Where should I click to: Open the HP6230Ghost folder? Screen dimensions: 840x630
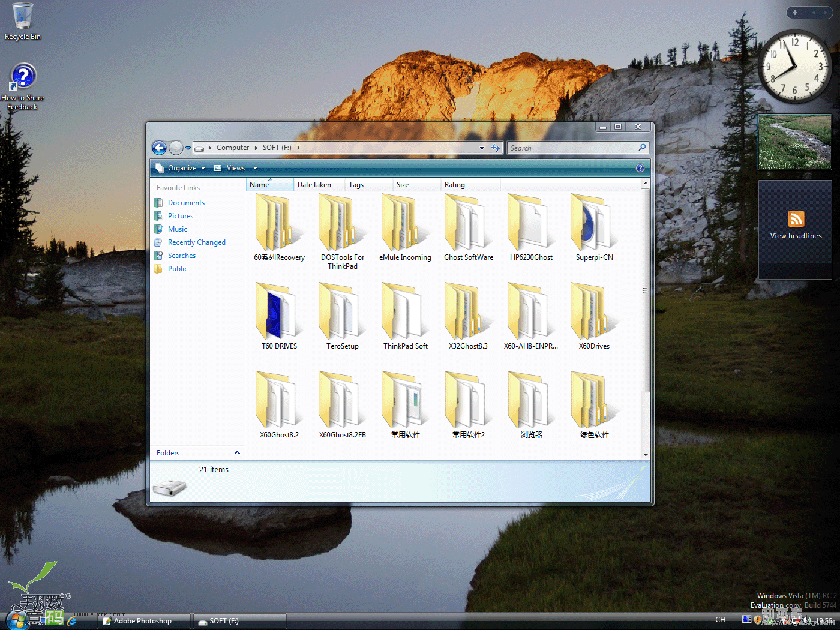(x=531, y=228)
